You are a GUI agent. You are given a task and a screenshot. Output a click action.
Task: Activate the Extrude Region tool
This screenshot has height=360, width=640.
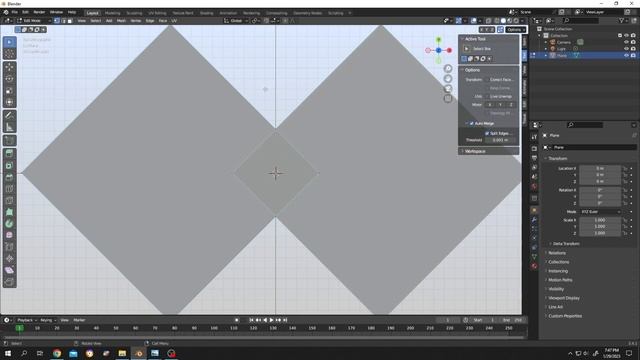coord(9,154)
